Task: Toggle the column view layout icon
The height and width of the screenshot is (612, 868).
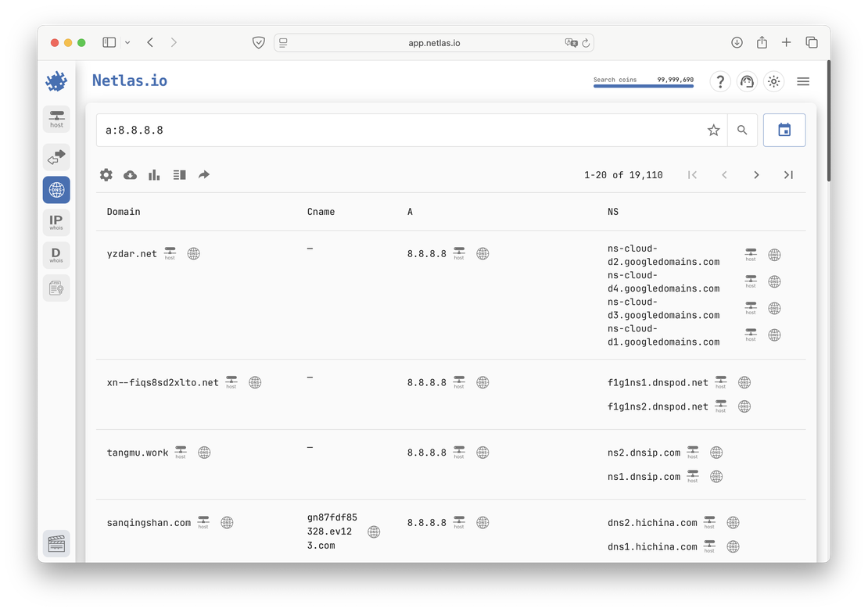Action: pyautogui.click(x=179, y=175)
